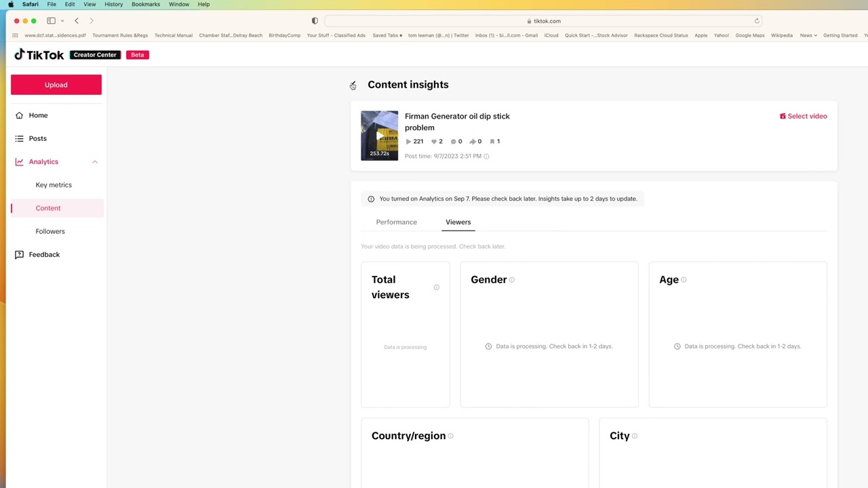The height and width of the screenshot is (488, 868).
Task: Click the tiktok.com address bar
Action: (543, 21)
